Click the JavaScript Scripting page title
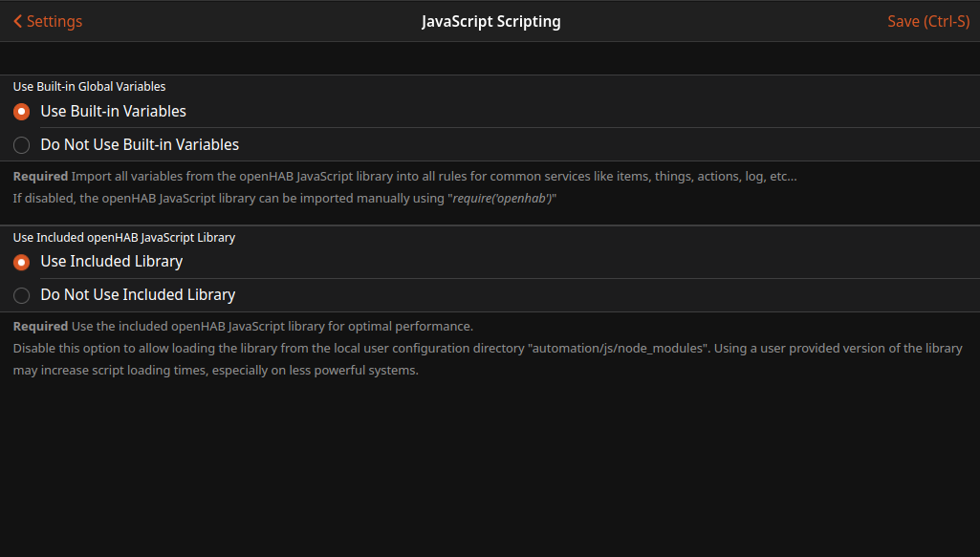The image size is (980, 557). click(x=490, y=21)
